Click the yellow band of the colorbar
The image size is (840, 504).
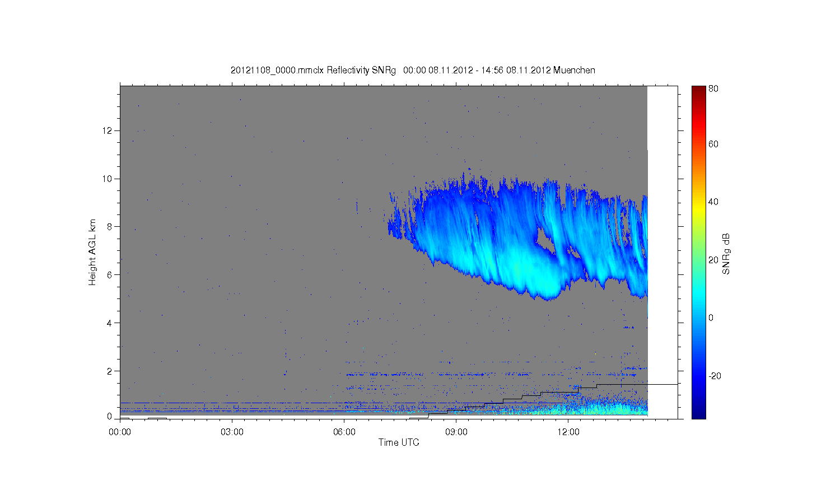[x=698, y=210]
